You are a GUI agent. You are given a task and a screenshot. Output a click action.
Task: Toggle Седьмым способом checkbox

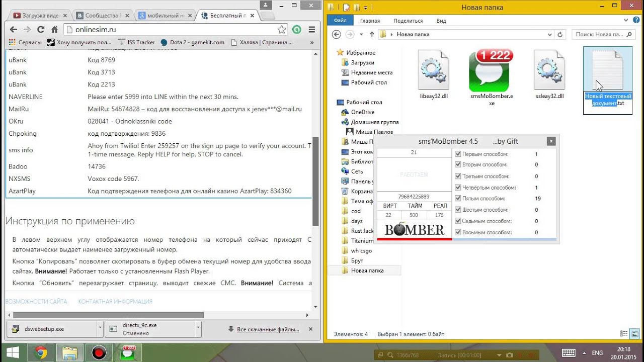coord(458,221)
